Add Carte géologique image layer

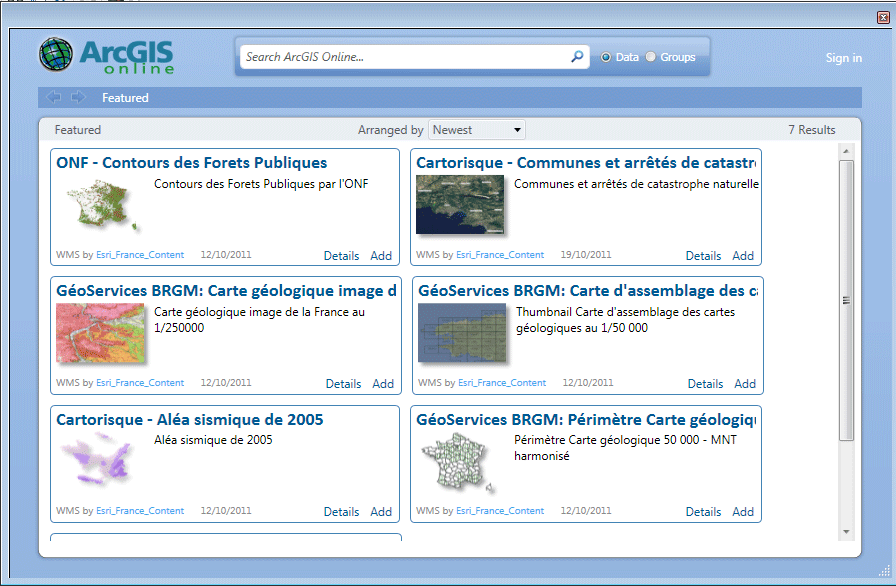click(x=383, y=384)
